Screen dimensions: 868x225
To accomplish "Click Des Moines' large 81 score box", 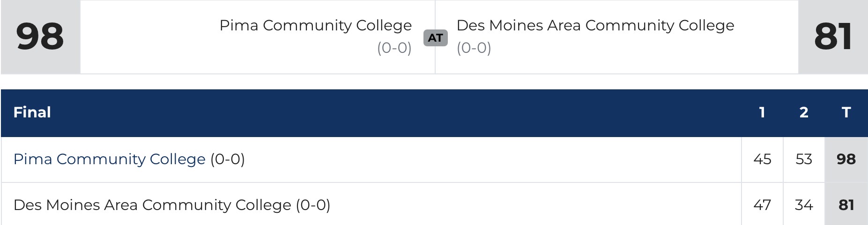I will 833,37.
